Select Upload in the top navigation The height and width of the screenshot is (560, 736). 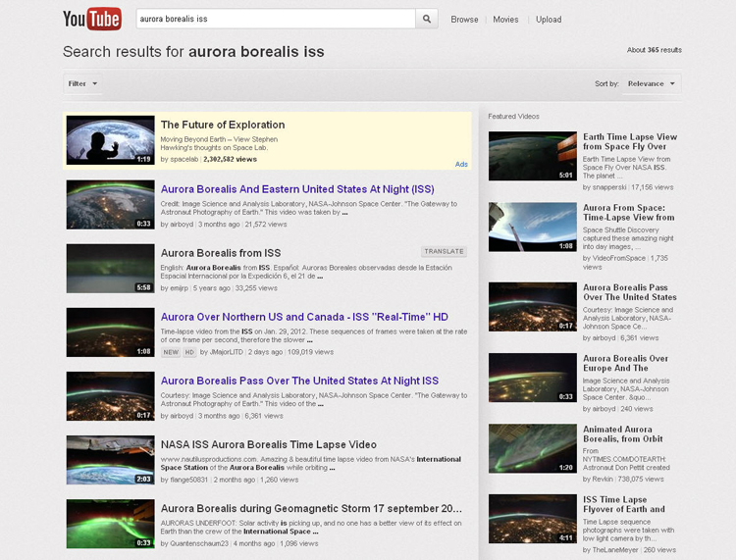coord(549,20)
